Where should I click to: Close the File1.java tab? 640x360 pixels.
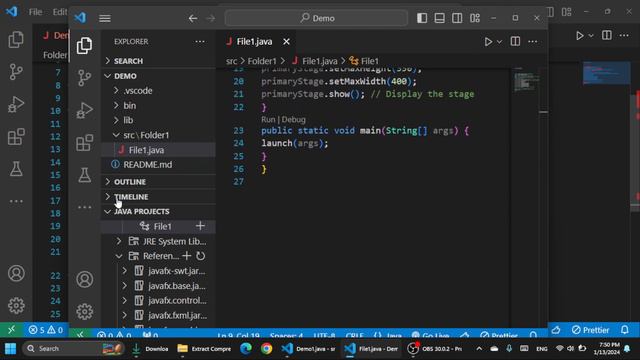[x=287, y=42]
